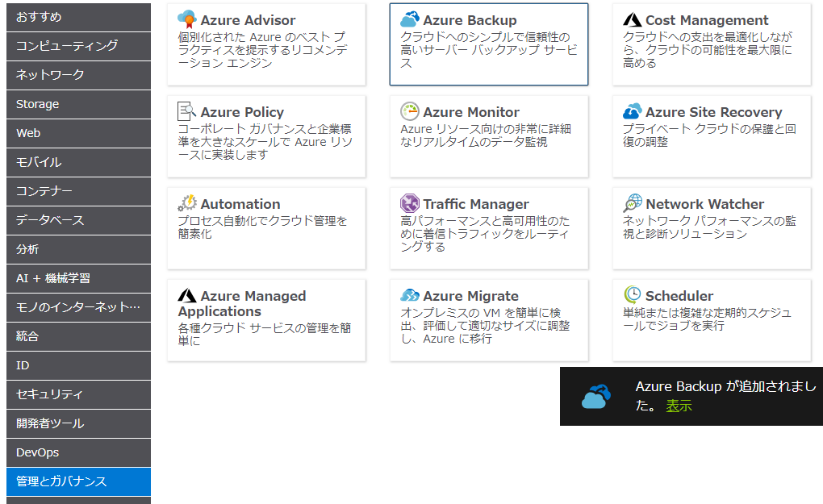This screenshot has height=504, width=823.
Task: Click the Azure Advisor description text
Action: point(262,50)
